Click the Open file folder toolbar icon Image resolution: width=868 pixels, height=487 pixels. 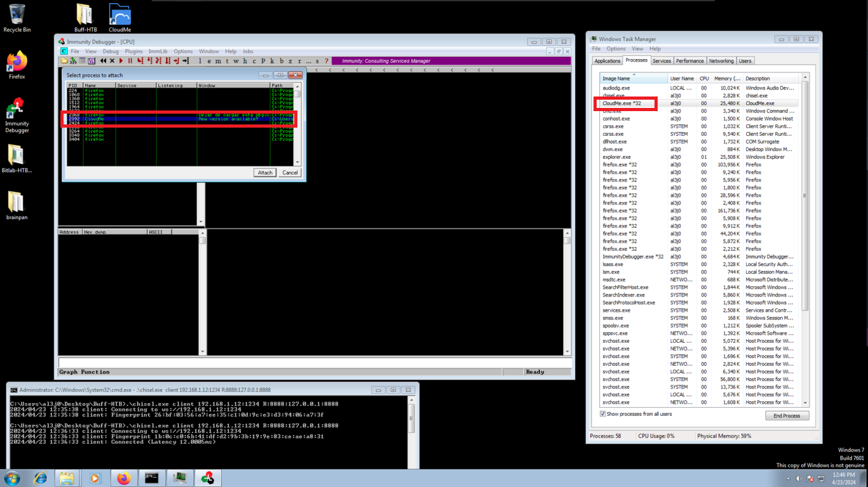pos(64,61)
